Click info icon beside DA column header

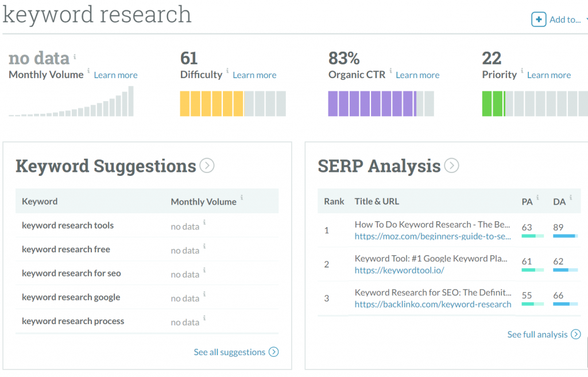(x=571, y=198)
